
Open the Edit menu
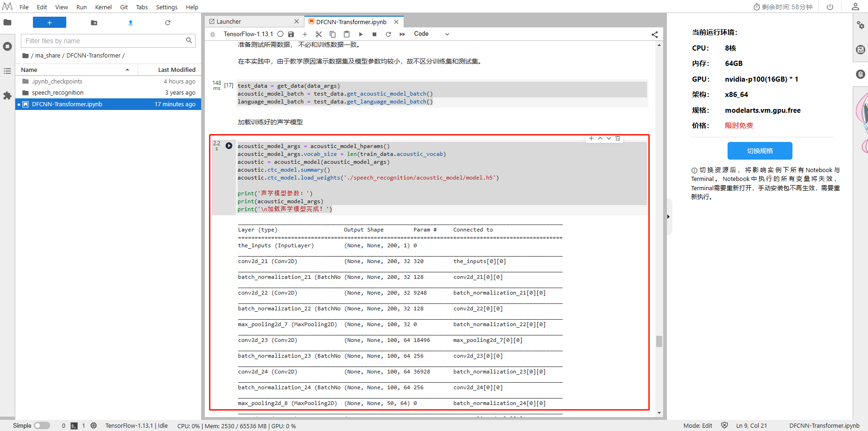[42, 7]
